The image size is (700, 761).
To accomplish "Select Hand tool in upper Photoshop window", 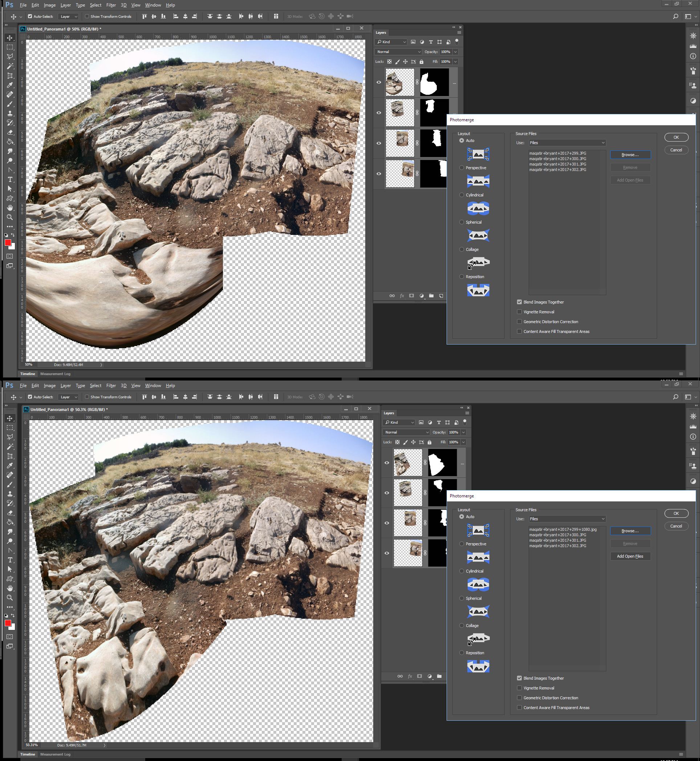I will (x=10, y=208).
